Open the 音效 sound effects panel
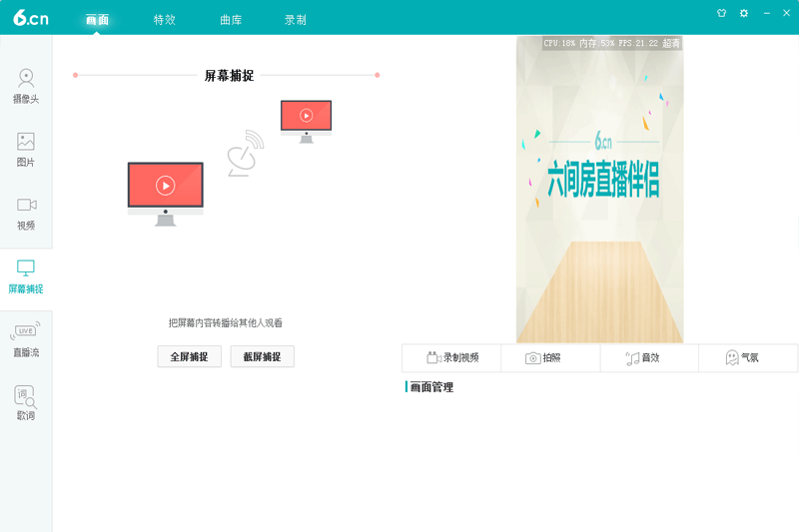 coord(649,358)
